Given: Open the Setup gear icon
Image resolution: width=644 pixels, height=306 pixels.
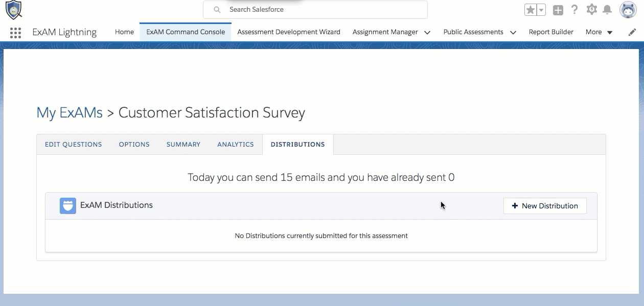Looking at the screenshot, I should pyautogui.click(x=591, y=9).
